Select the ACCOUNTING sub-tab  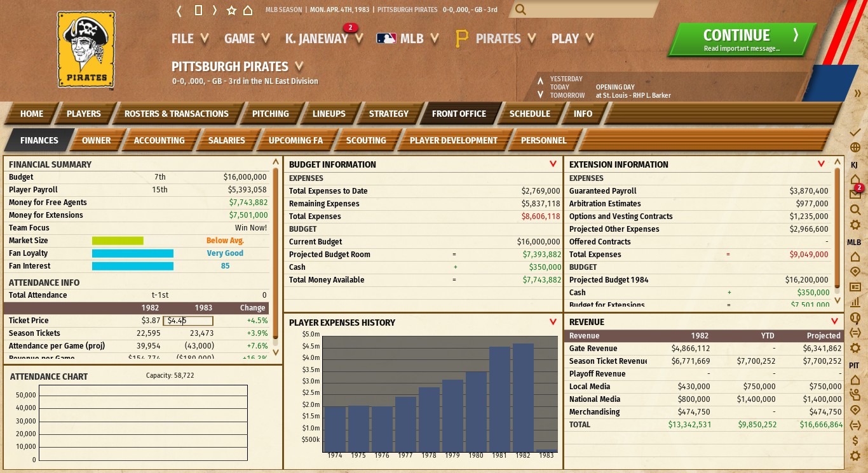point(159,140)
